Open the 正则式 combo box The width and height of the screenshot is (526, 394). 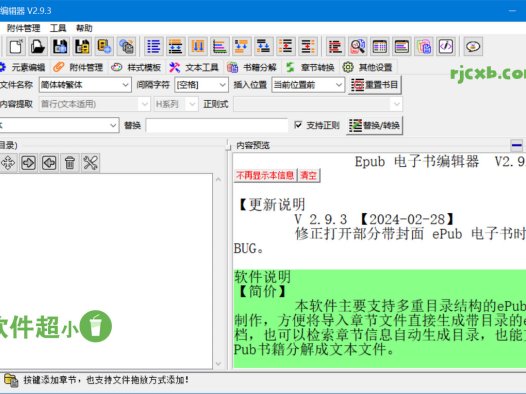tap(318, 104)
